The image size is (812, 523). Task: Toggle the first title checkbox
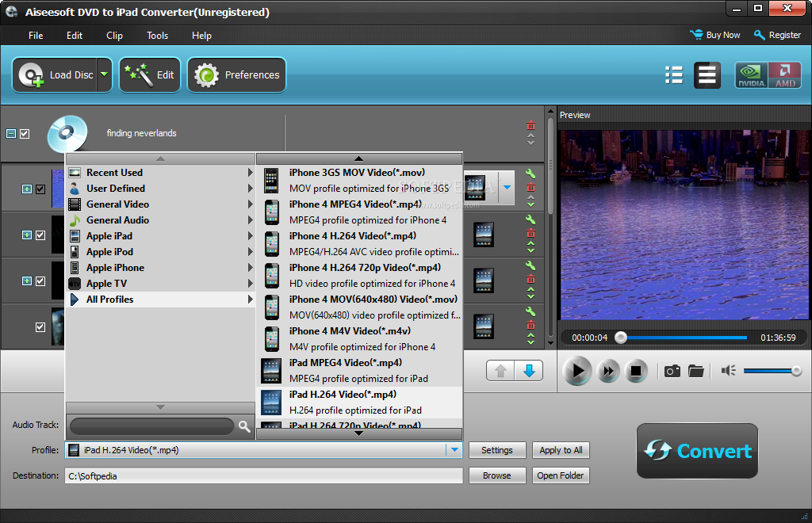40,189
